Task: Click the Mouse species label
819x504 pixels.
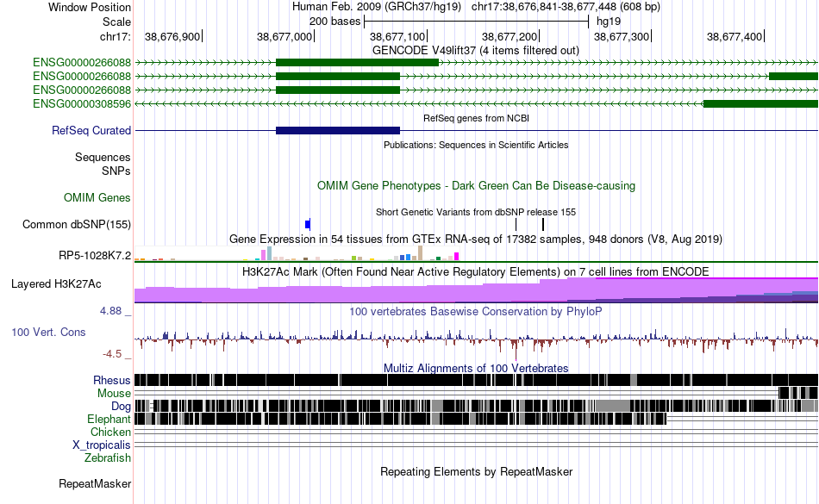Action: [114, 394]
